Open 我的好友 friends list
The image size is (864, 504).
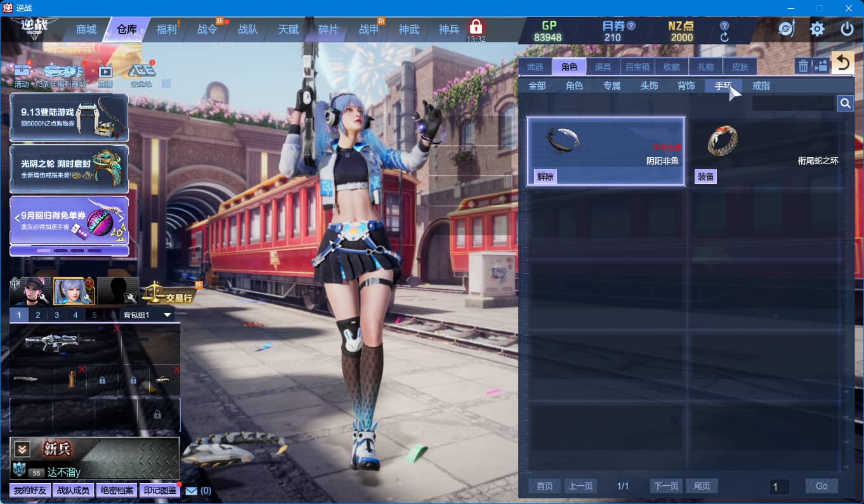pyautogui.click(x=30, y=490)
